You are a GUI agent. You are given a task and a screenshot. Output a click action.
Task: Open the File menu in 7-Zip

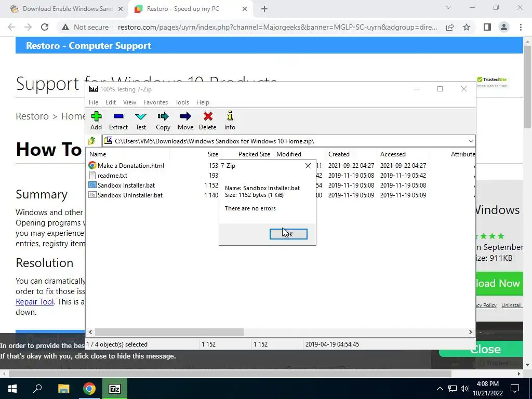94,102
